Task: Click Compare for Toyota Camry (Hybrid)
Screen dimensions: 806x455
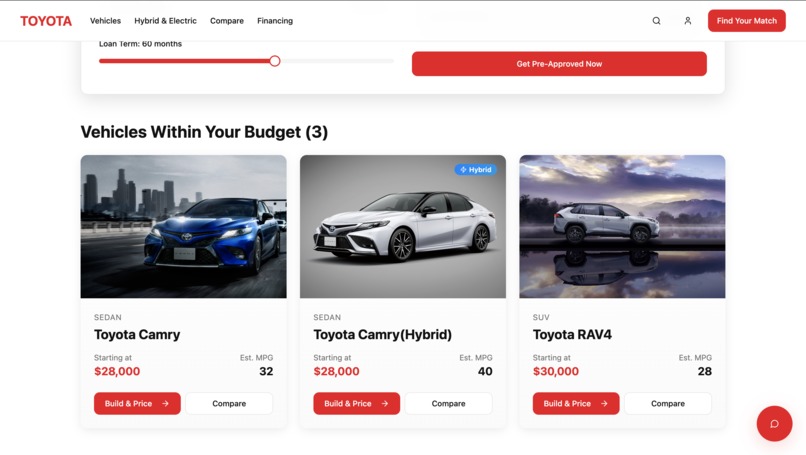Action: point(448,404)
